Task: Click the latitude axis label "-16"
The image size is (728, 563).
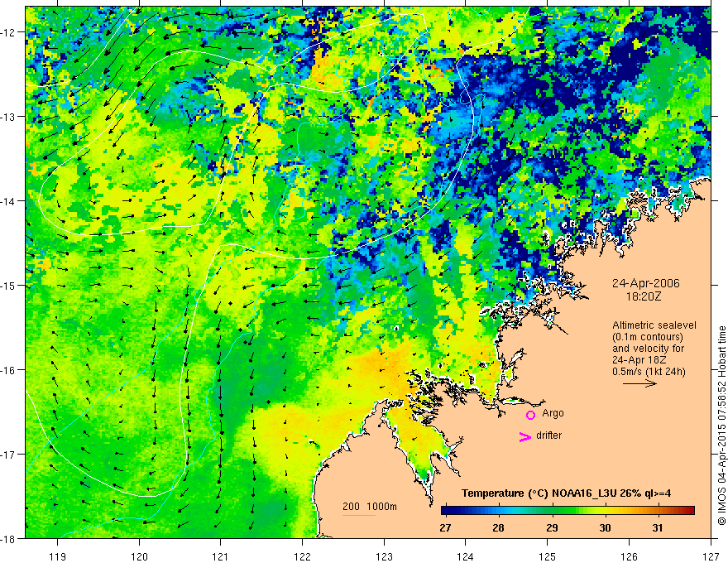Action: pos(8,370)
